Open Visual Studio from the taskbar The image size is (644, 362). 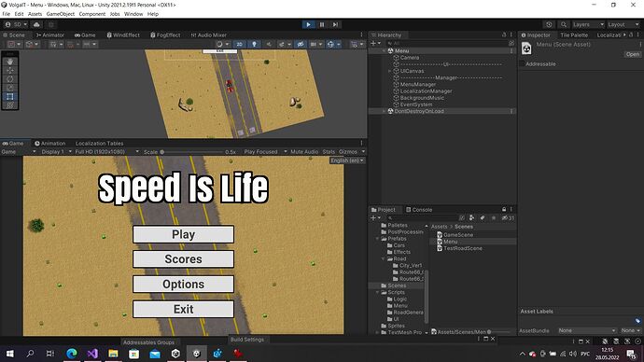(x=92, y=354)
